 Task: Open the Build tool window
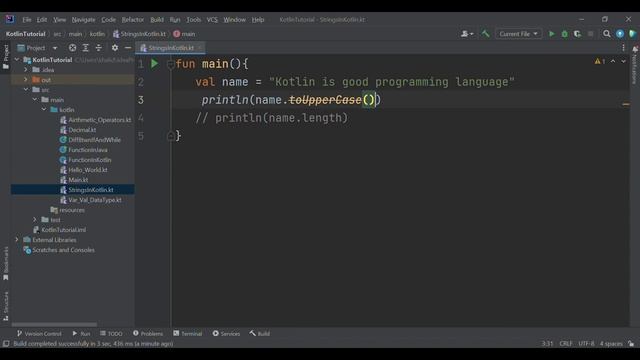coord(260,333)
